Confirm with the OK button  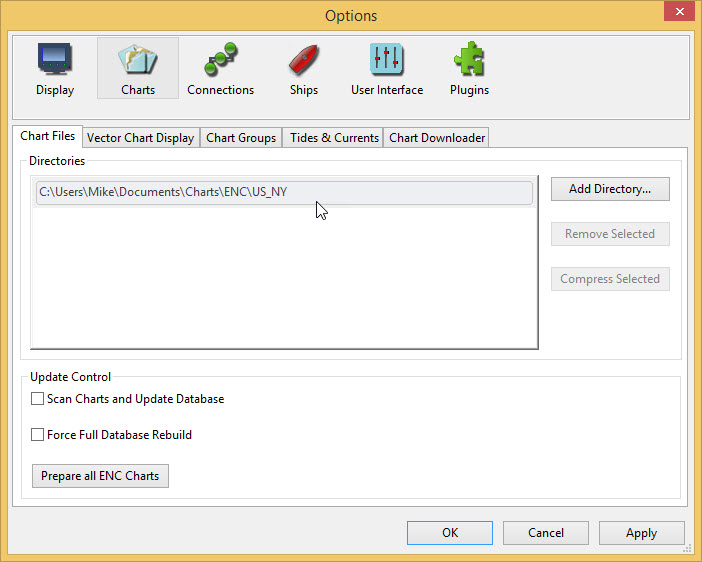[450, 533]
